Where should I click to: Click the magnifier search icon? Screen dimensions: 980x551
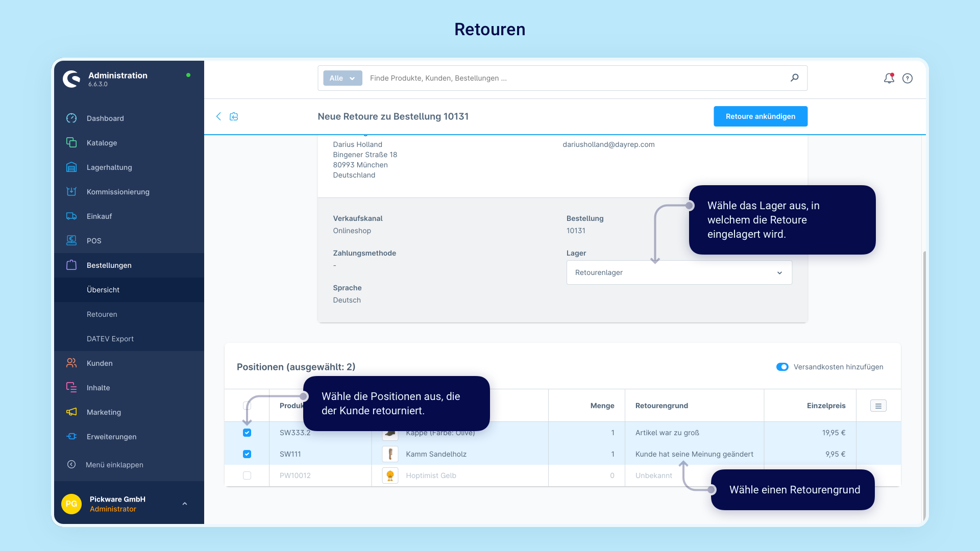pyautogui.click(x=795, y=78)
